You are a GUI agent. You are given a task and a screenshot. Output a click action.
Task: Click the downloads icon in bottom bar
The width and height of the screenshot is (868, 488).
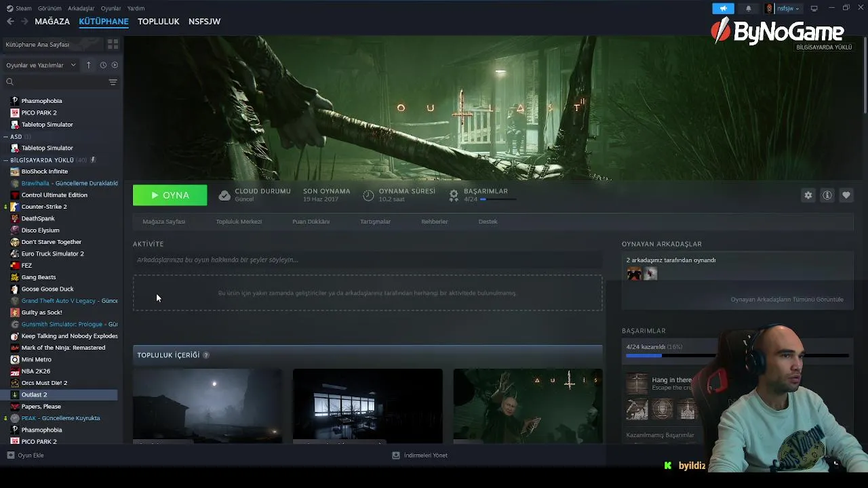pos(396,455)
